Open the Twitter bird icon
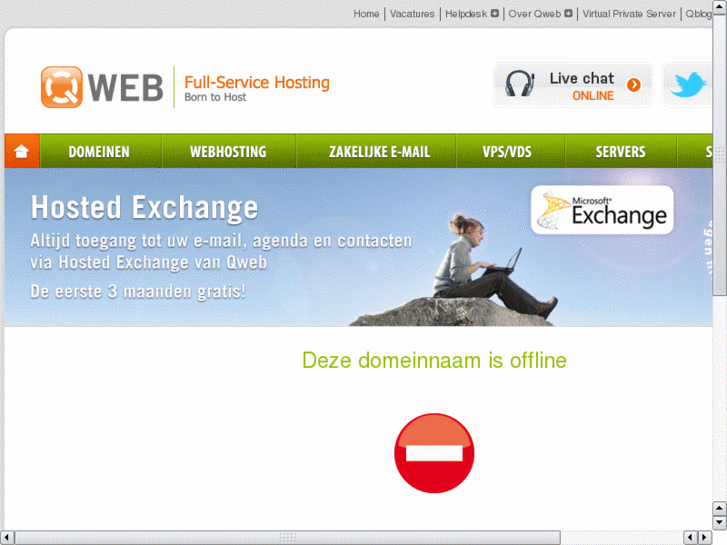 point(689,84)
